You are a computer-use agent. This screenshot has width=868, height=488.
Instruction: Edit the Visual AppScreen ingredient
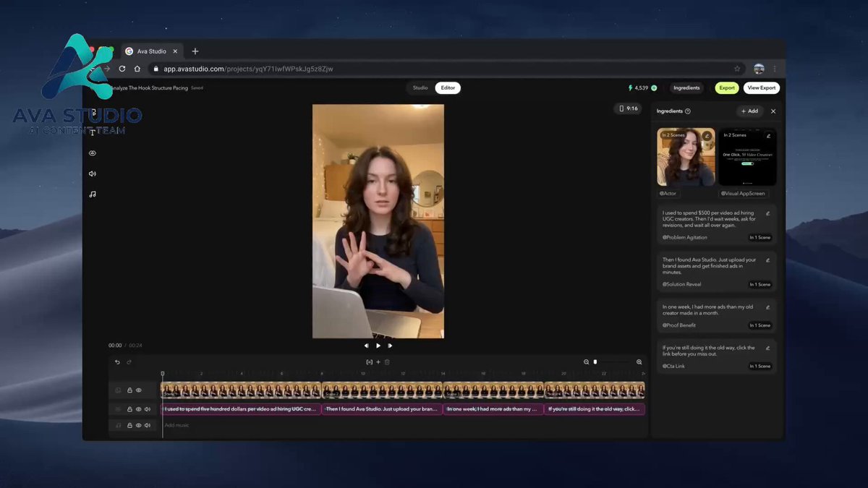pos(768,136)
